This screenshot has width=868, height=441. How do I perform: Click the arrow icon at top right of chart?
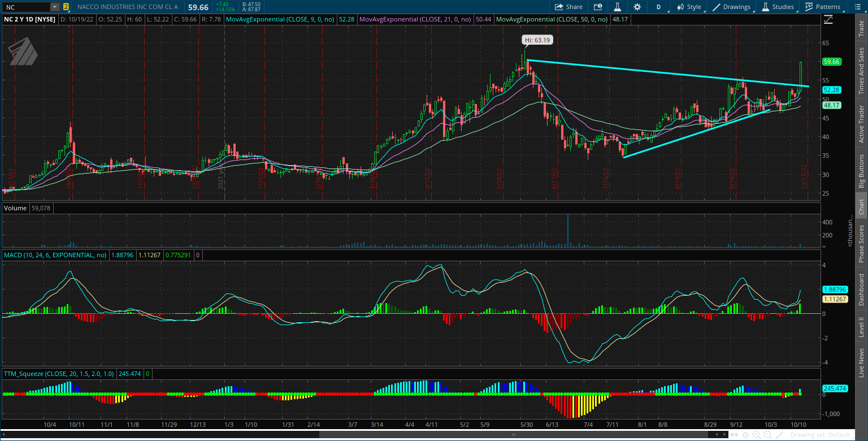[828, 19]
